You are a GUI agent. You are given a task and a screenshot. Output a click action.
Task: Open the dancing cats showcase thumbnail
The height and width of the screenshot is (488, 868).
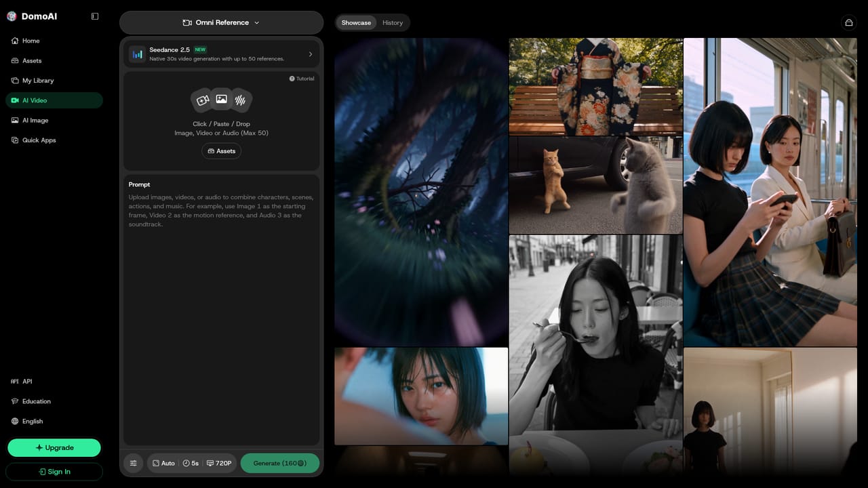[596, 185]
